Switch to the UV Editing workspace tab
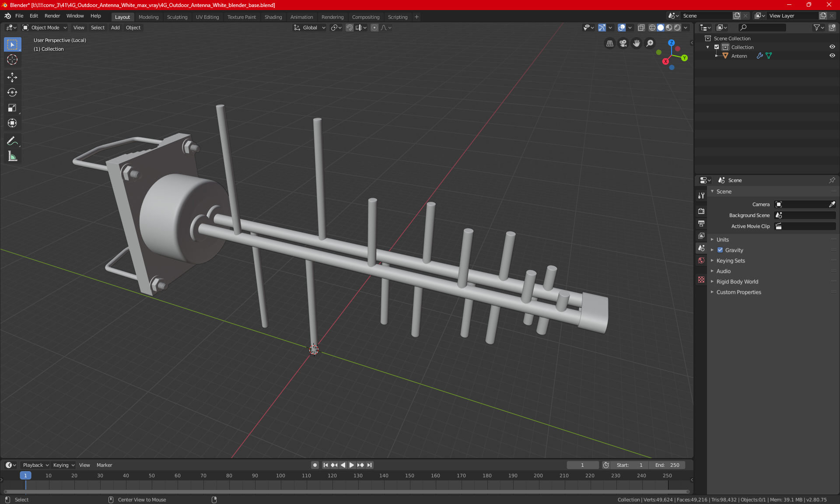 [207, 17]
